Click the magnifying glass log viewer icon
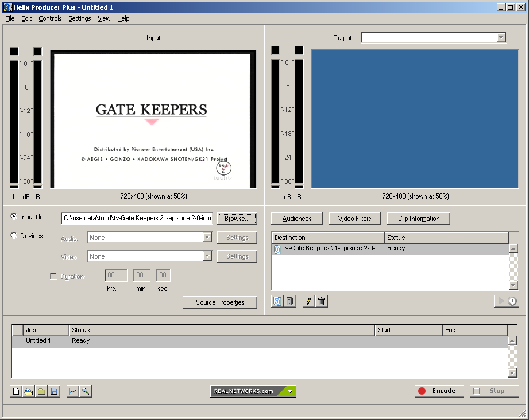This screenshot has width=529, height=420. point(86,391)
